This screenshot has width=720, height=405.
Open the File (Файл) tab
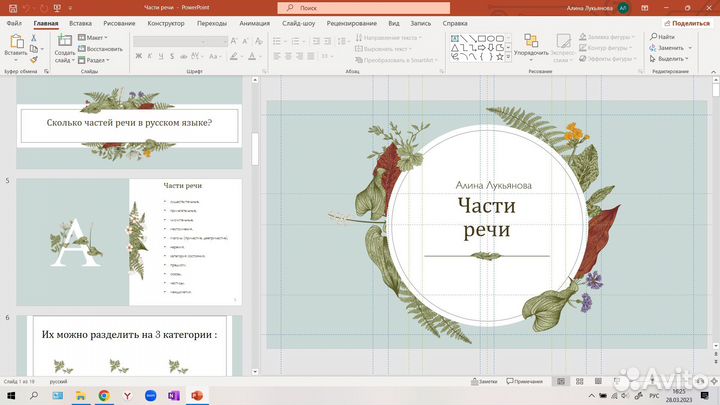14,23
